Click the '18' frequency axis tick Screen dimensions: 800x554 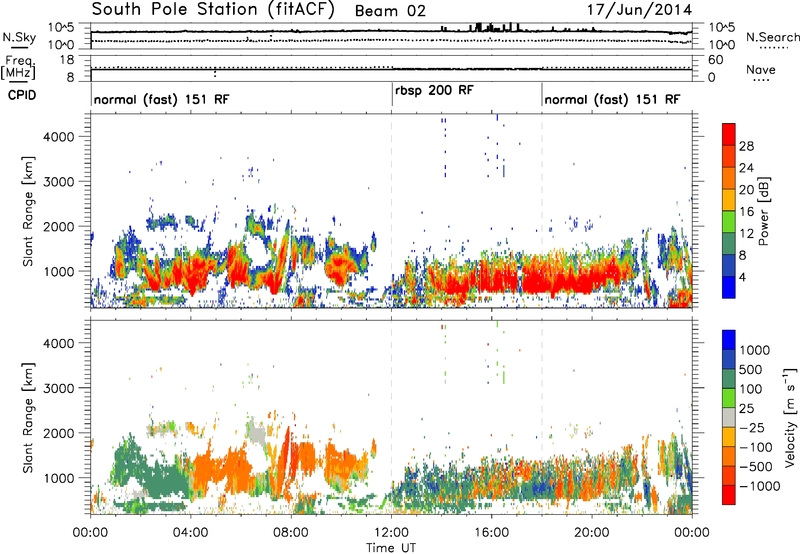coord(67,60)
